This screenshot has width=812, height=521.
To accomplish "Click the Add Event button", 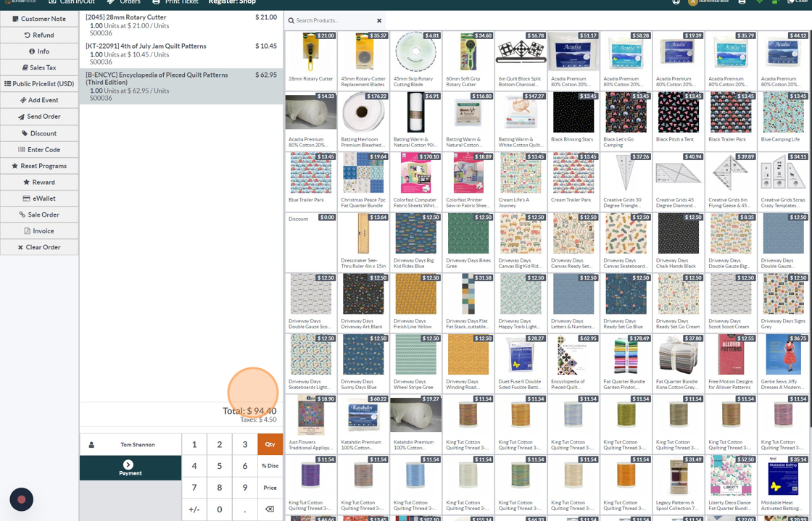I will 39,100.
